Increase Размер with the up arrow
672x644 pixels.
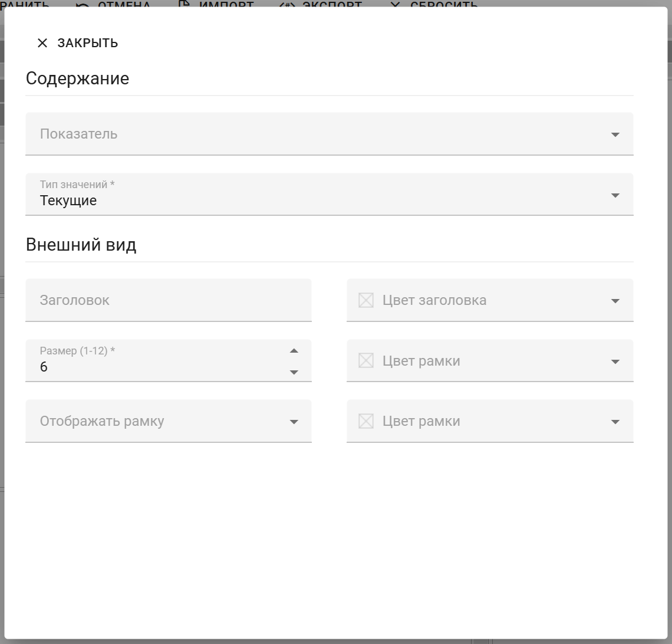[x=294, y=351]
